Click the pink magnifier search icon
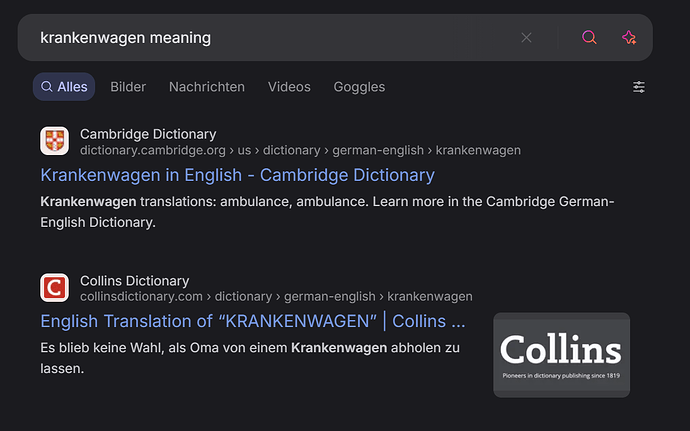690x431 pixels. pyautogui.click(x=590, y=38)
